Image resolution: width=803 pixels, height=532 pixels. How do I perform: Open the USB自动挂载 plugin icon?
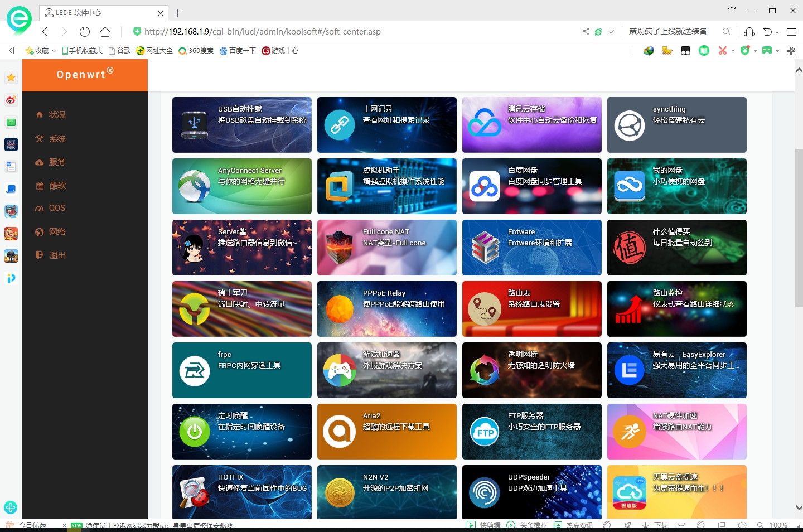tap(195, 125)
